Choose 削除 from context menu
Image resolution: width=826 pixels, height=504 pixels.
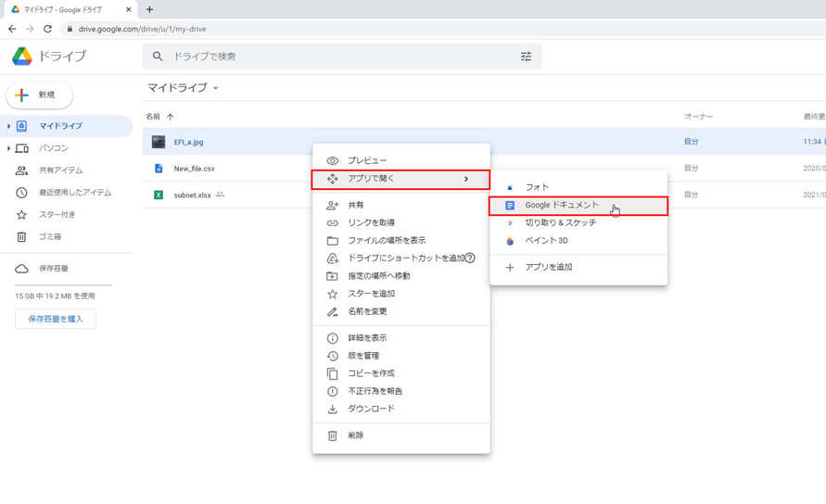pyautogui.click(x=400, y=435)
